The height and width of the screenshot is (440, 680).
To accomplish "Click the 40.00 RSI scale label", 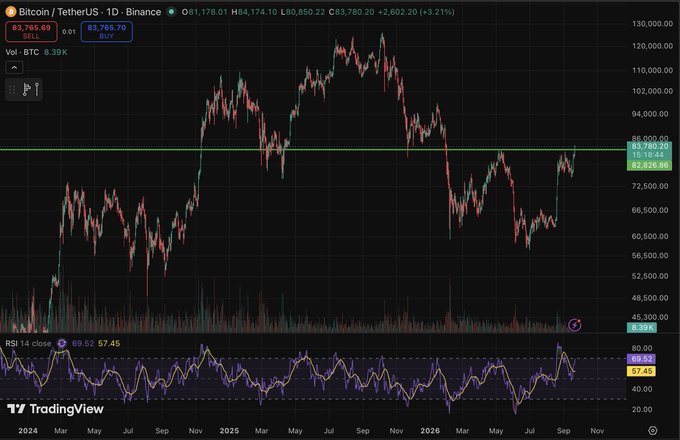I will [642, 389].
